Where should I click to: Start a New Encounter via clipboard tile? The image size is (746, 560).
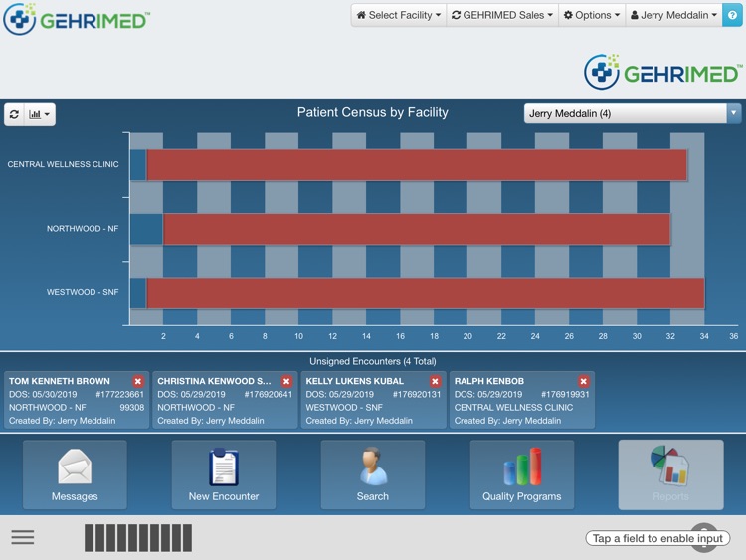click(x=224, y=474)
